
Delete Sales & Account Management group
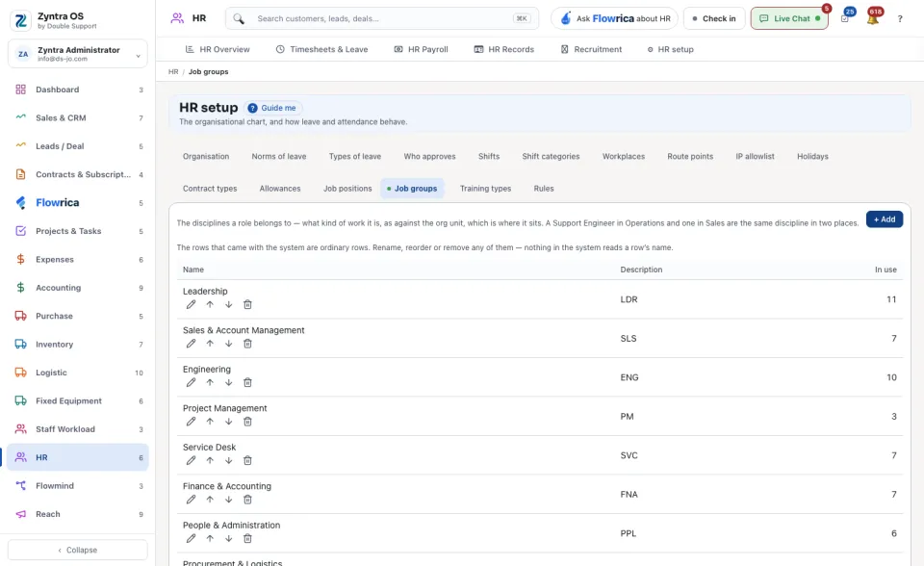pyautogui.click(x=247, y=344)
